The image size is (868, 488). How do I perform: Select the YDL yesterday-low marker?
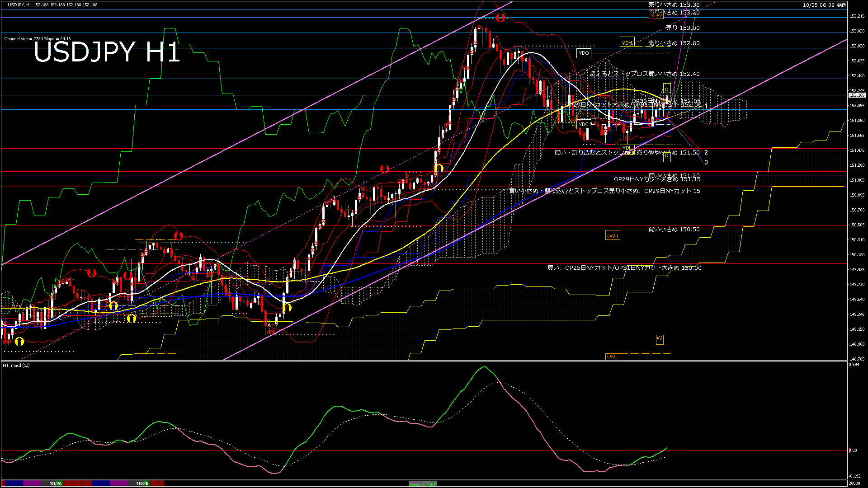point(627,148)
